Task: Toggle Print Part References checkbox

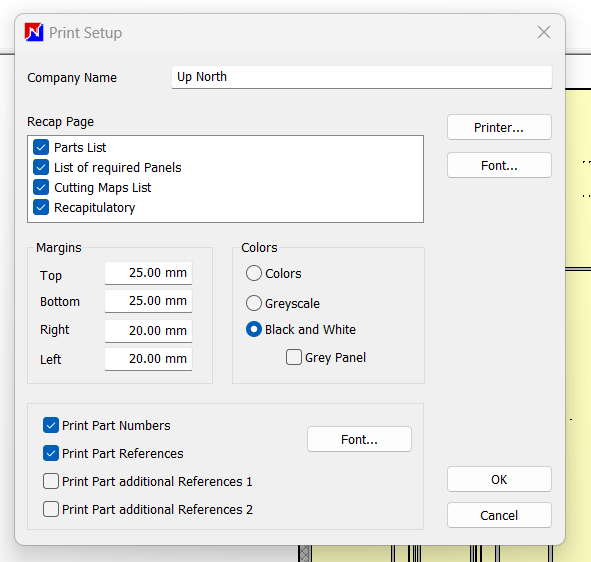Action: 51,453
